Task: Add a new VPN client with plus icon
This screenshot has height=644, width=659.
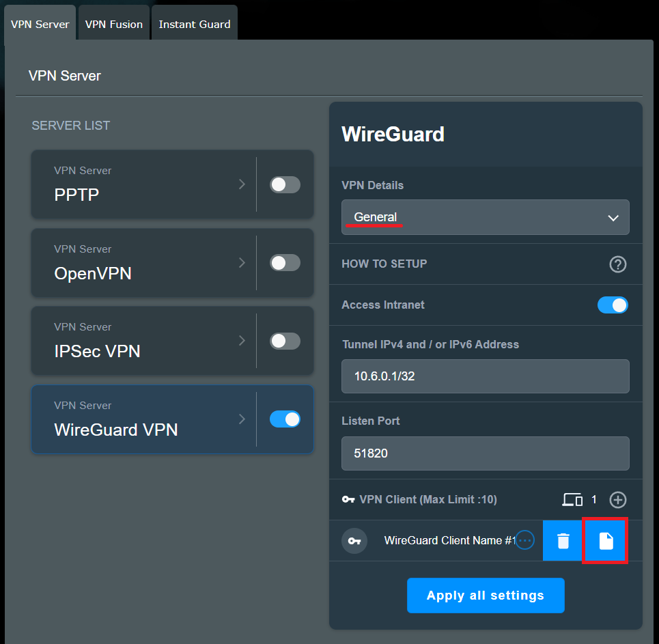Action: click(617, 500)
